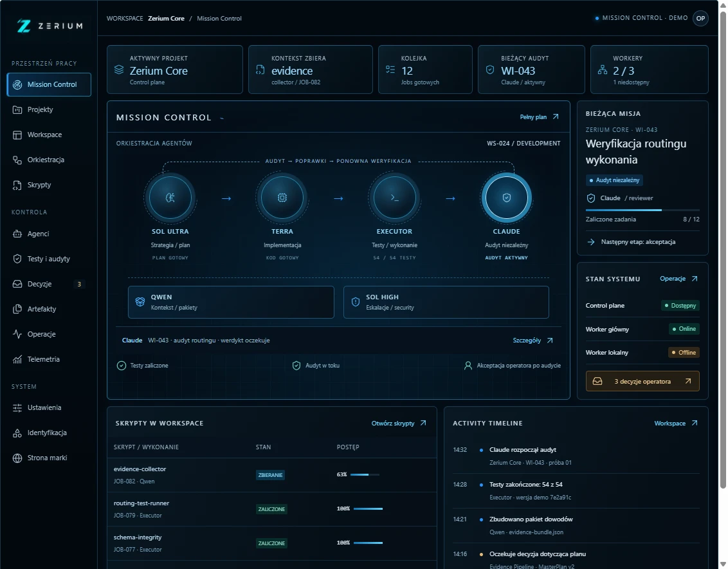Image resolution: width=728 pixels, height=569 pixels.
Task: Click the OP user avatar
Action: click(x=700, y=18)
